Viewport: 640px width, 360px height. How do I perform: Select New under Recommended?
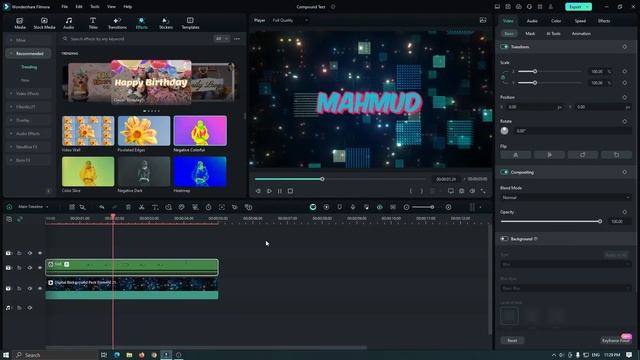tap(25, 80)
